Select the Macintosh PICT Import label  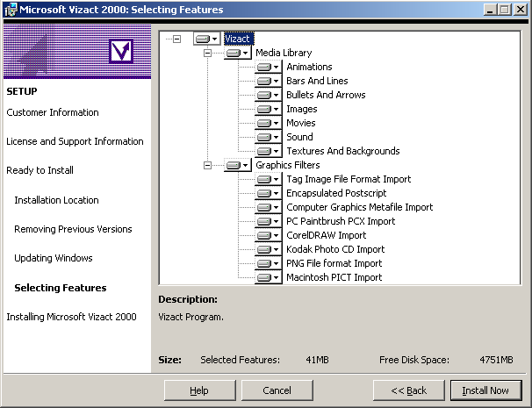point(334,277)
